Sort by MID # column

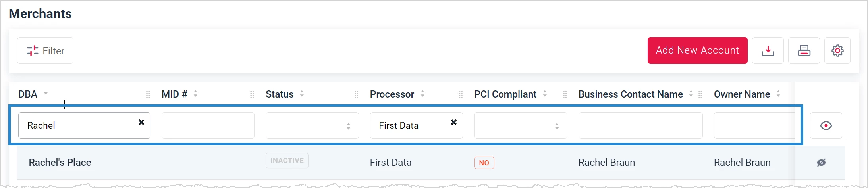(195, 94)
